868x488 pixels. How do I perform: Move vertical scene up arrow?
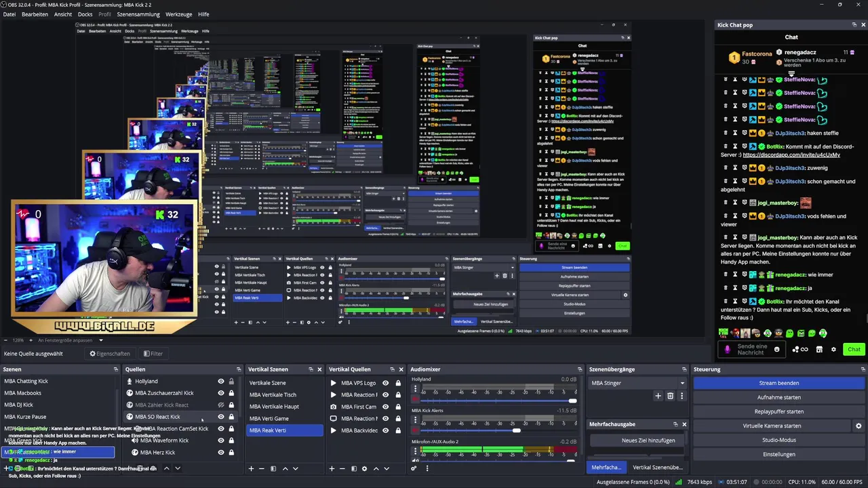tap(285, 468)
